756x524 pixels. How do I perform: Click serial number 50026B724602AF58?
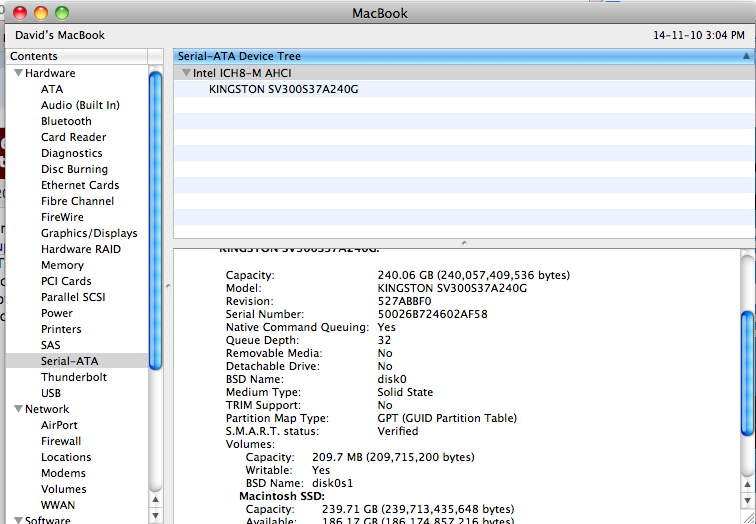coord(432,314)
